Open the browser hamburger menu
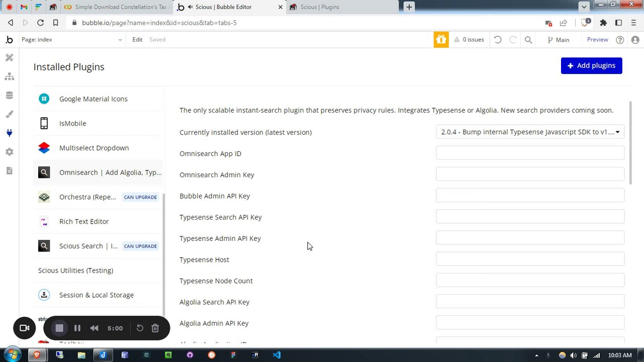Image resolution: width=644 pixels, height=362 pixels. [x=634, y=23]
